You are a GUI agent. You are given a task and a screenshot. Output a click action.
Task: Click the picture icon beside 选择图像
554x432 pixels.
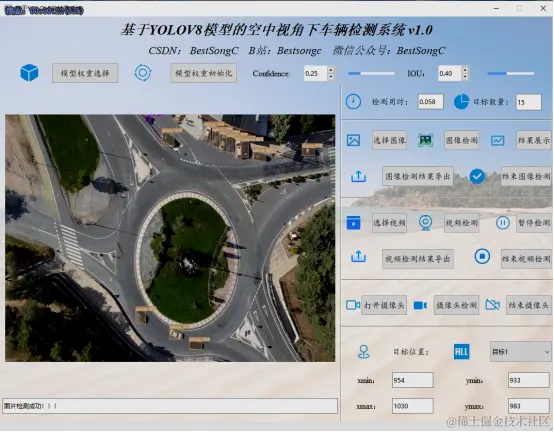pos(353,140)
